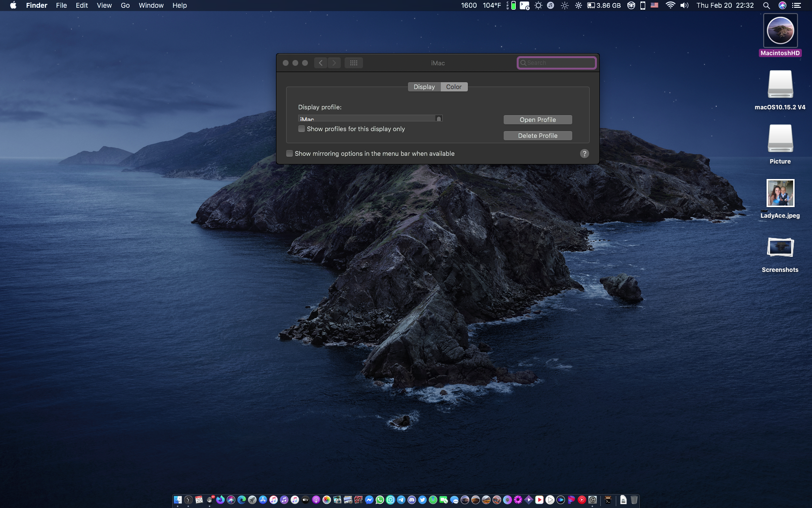Open the Window menu
This screenshot has width=812, height=508.
click(x=151, y=5)
